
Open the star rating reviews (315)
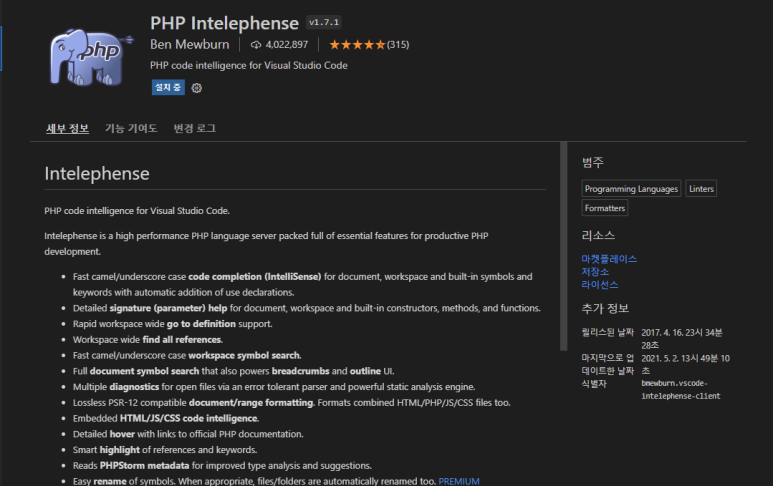click(x=369, y=45)
